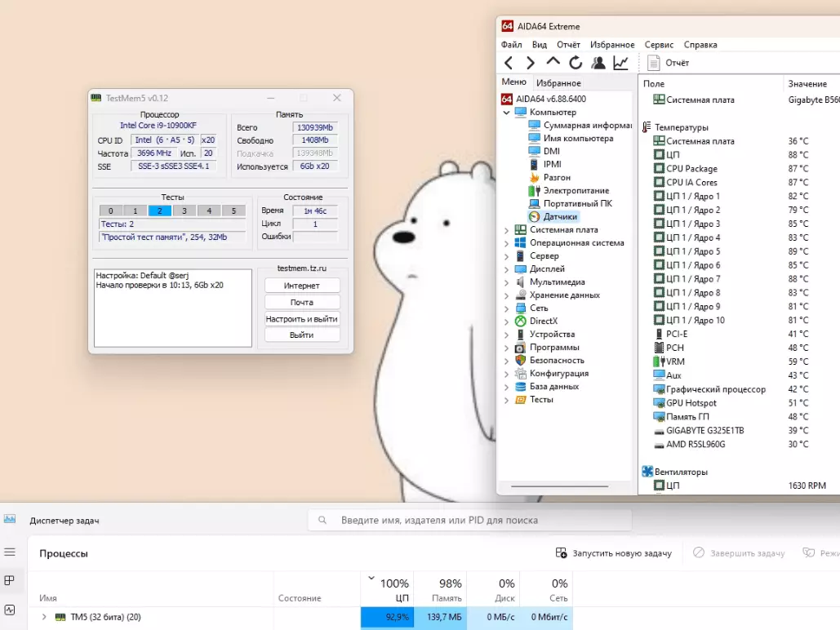Select the GPU Hotspot temperature row
840x630 pixels.
point(740,403)
